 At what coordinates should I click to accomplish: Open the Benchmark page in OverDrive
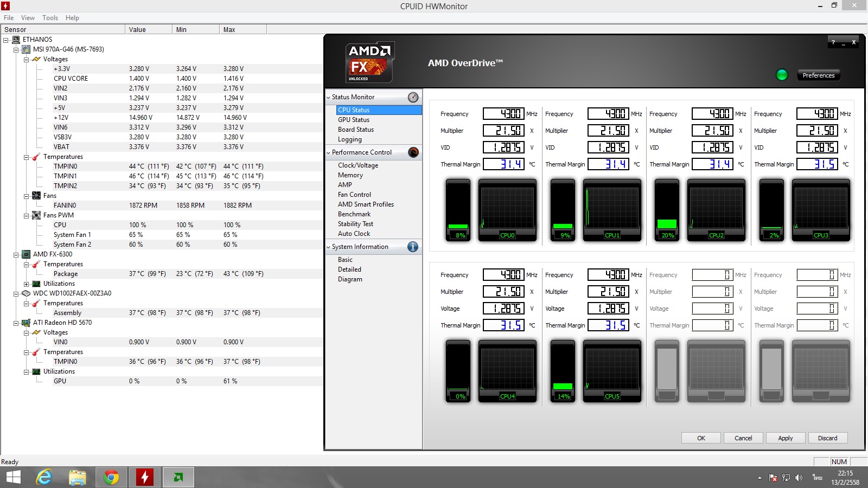[354, 214]
